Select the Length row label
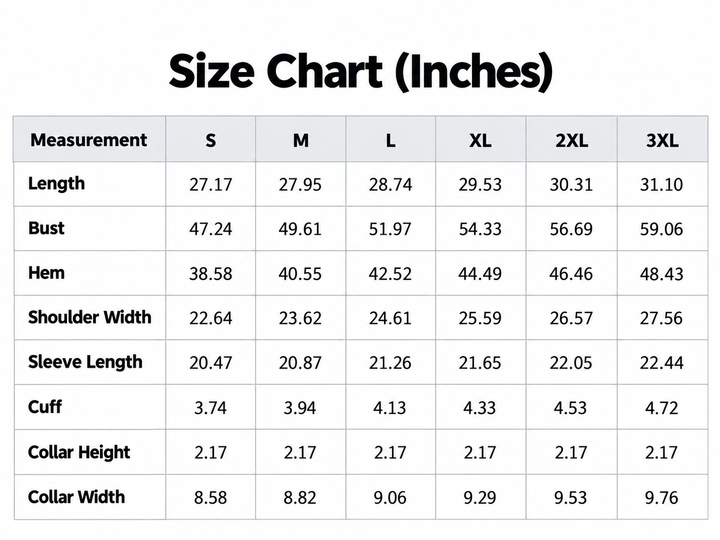 [x=56, y=184]
